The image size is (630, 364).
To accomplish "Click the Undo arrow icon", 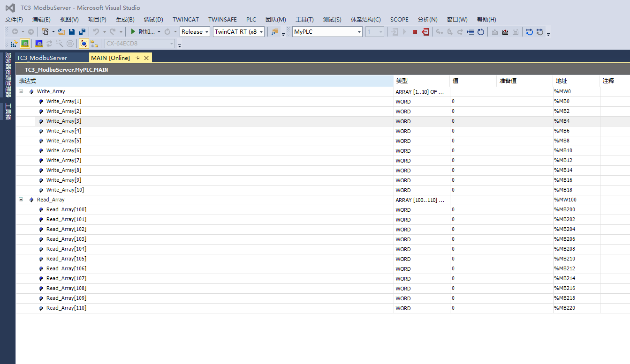I will pyautogui.click(x=96, y=31).
